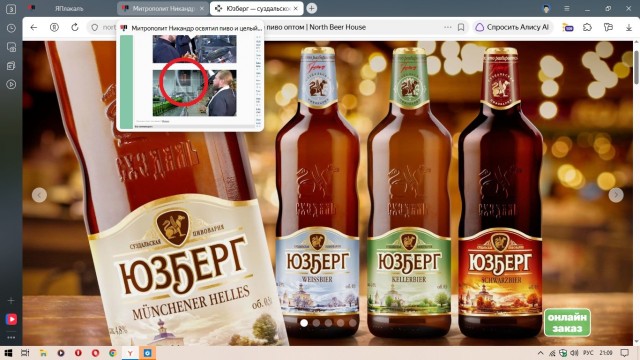Image resolution: width=640 pixels, height=360 pixels.
Task: Click the Юзберг Kellerbier bottle
Action: tap(409, 192)
